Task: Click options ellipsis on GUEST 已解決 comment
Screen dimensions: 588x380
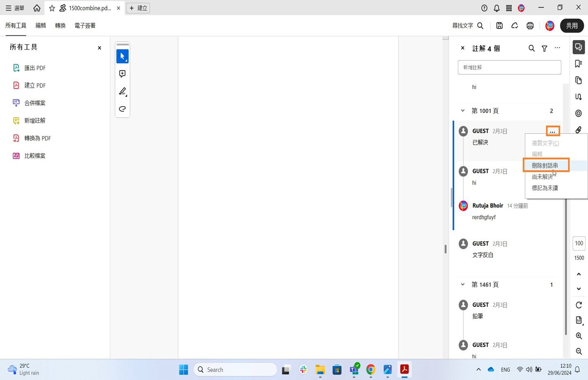Action: tap(552, 131)
